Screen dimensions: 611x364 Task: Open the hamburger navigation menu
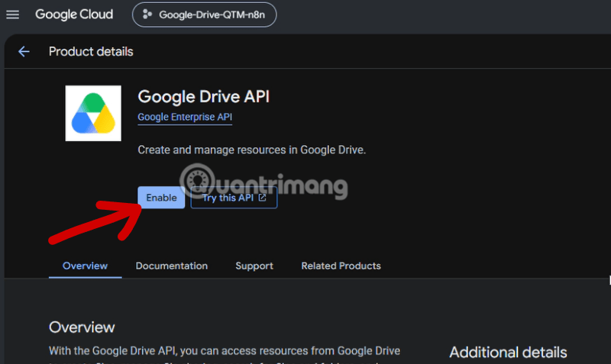[12, 14]
